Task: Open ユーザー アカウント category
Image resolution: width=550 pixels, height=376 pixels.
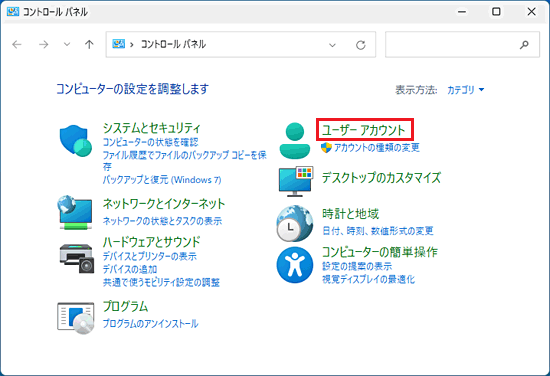Action: click(364, 130)
